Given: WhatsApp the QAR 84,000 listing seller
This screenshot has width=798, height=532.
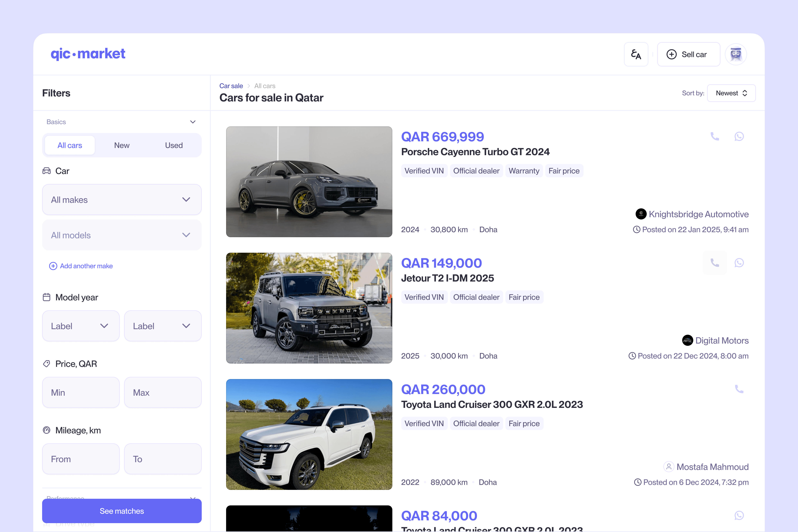Looking at the screenshot, I should 739,515.
